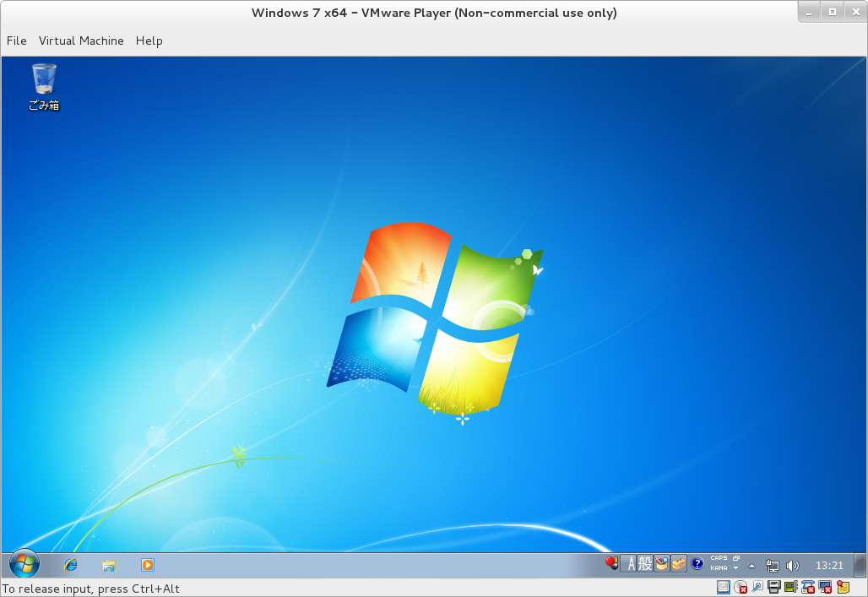Open the network status tray icon
The height and width of the screenshot is (597, 868).
pos(773,566)
